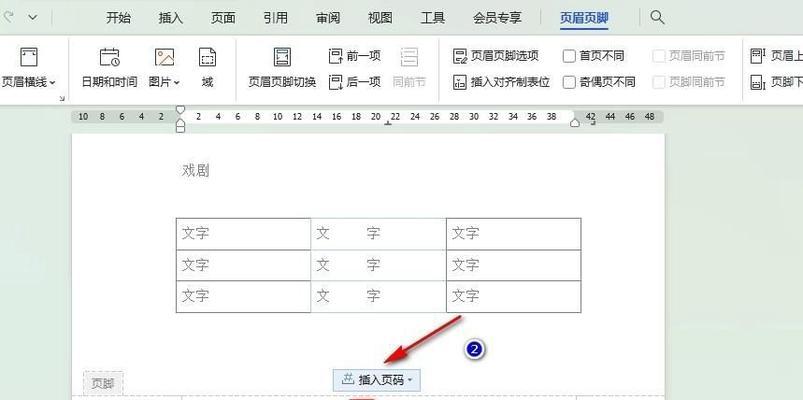Expand the 插入页码 dropdown arrow
The image size is (803, 400).
(410, 380)
